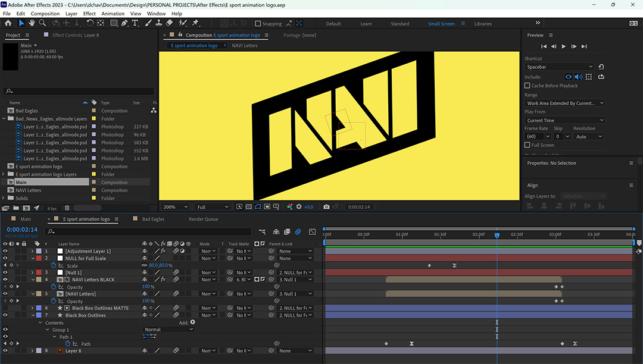Screen dimensions: 643x364
Task: Collapse the NULL for Full Scale layer
Action: 32,258
